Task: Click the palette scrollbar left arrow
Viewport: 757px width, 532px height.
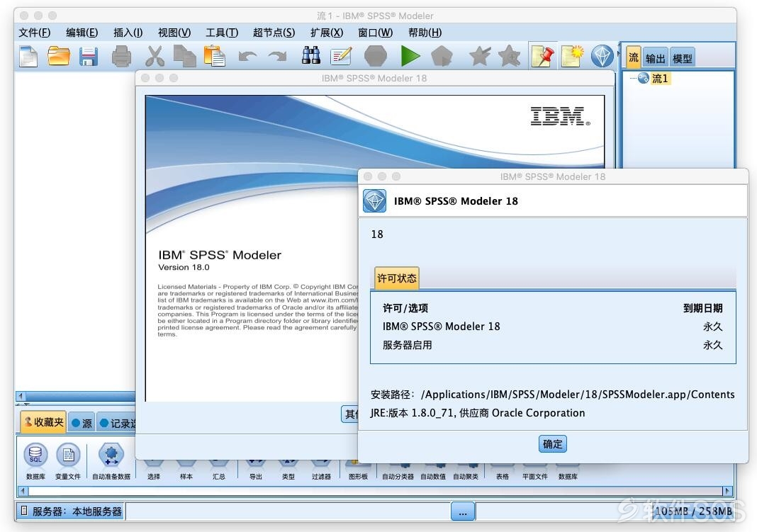Action: tap(22, 491)
